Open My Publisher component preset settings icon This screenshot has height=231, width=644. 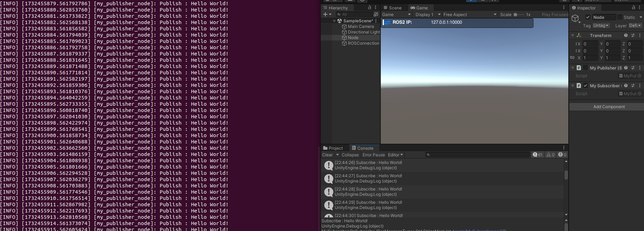coord(633,68)
